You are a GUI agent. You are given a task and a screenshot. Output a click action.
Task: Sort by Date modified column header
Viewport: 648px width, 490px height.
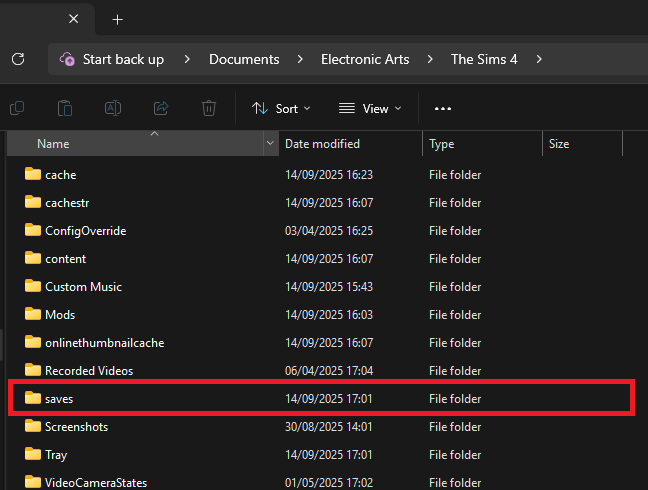[350, 144]
